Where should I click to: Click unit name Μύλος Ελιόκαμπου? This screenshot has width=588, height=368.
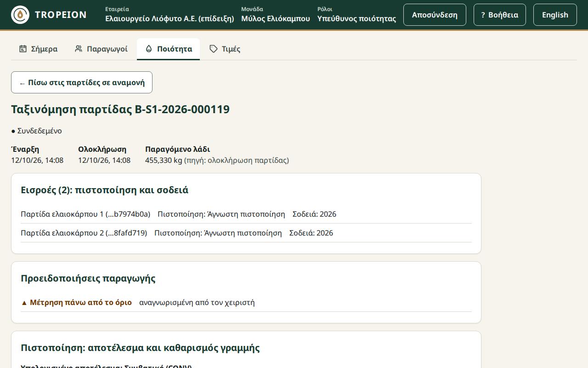click(276, 19)
